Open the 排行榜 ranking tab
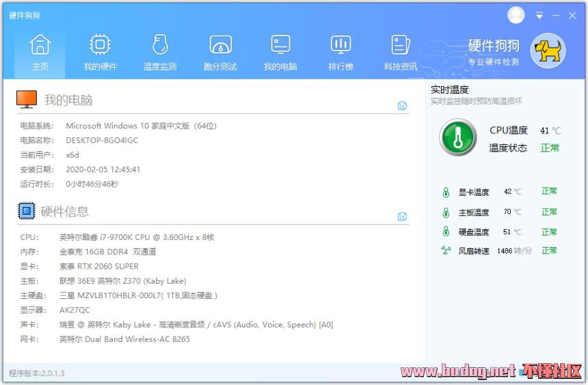This screenshot has width=588, height=385. [x=340, y=53]
